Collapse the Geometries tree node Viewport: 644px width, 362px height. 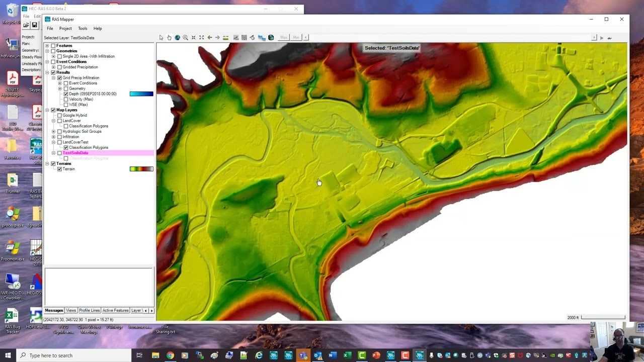[47, 51]
